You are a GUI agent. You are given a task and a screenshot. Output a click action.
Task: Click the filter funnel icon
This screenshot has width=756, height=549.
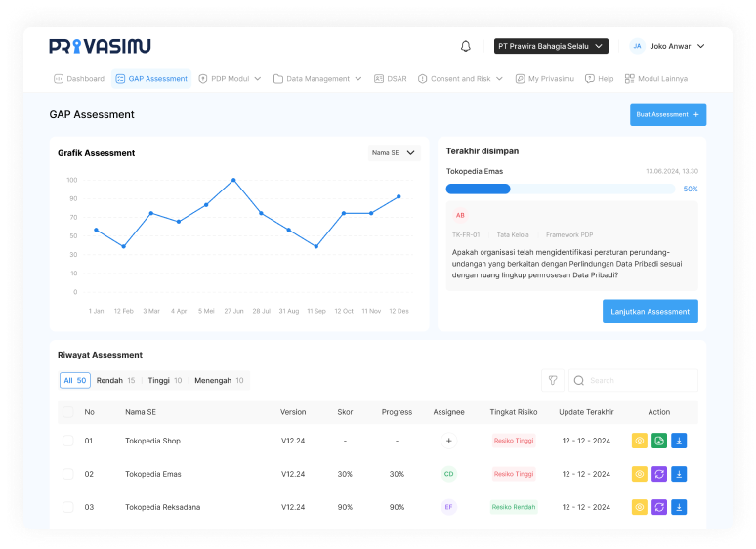click(x=553, y=380)
